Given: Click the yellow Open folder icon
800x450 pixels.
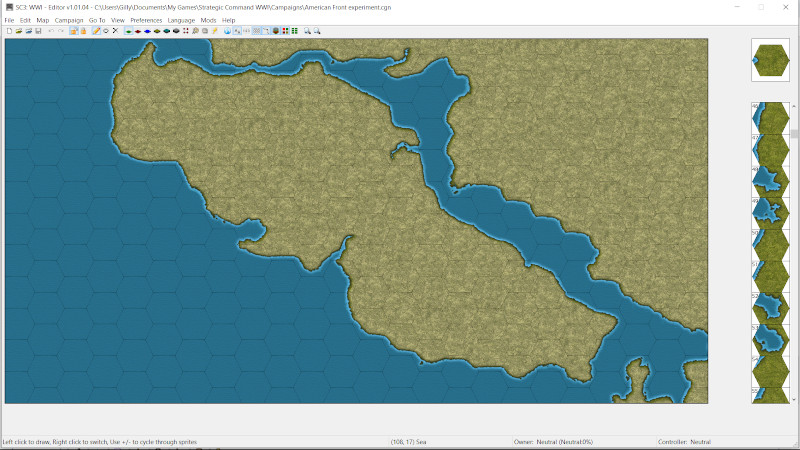Looking at the screenshot, I should (19, 31).
